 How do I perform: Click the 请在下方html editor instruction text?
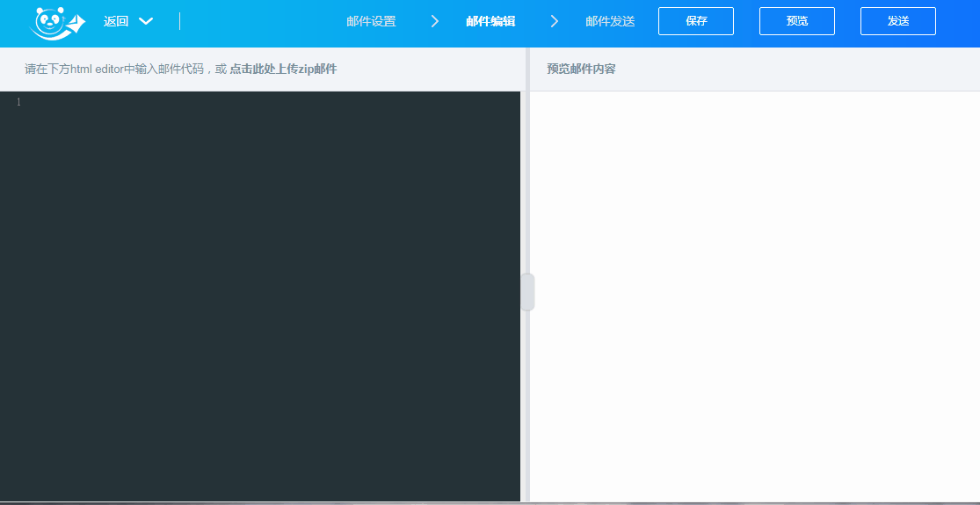pos(126,69)
